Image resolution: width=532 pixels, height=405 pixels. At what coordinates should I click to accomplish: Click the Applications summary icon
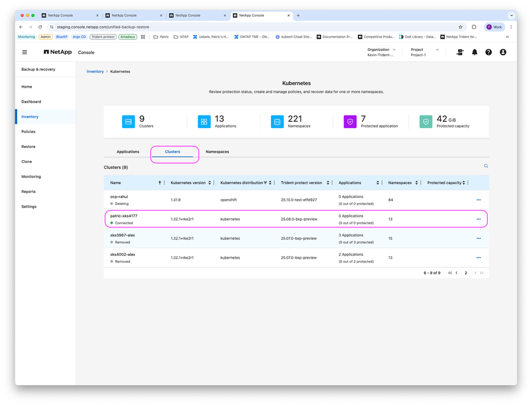(204, 122)
